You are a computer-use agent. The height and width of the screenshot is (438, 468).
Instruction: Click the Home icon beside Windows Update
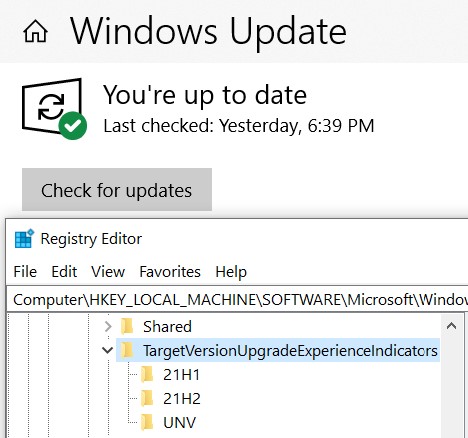tap(35, 31)
